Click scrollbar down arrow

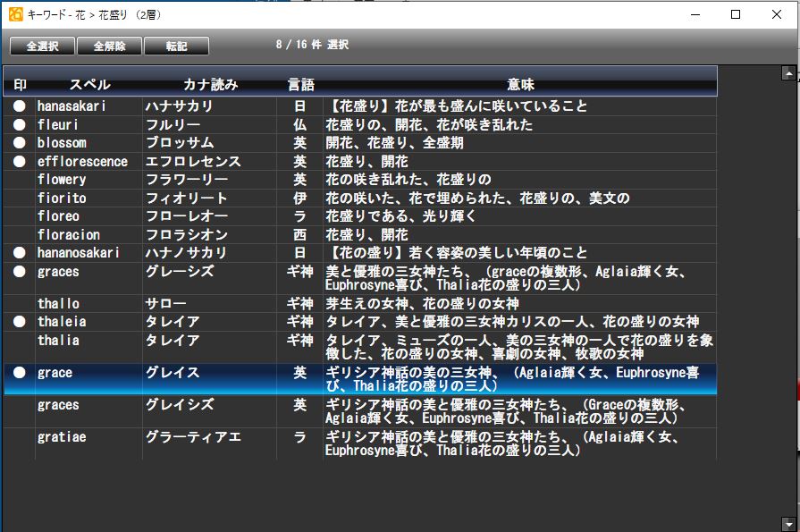[x=788, y=524]
